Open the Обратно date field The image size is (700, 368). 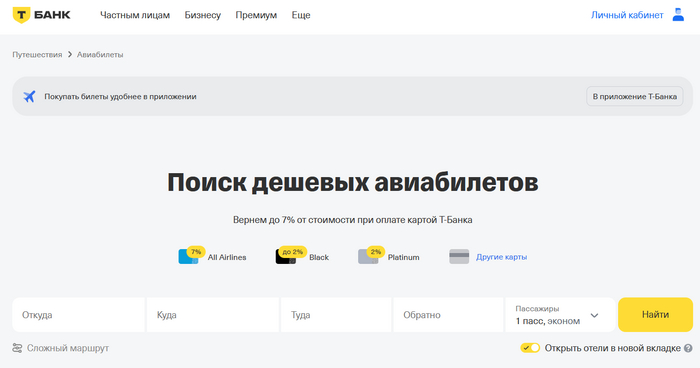pyautogui.click(x=448, y=315)
